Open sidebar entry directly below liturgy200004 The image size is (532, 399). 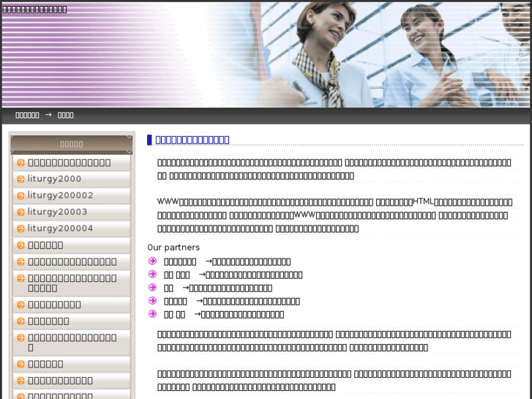45,245
